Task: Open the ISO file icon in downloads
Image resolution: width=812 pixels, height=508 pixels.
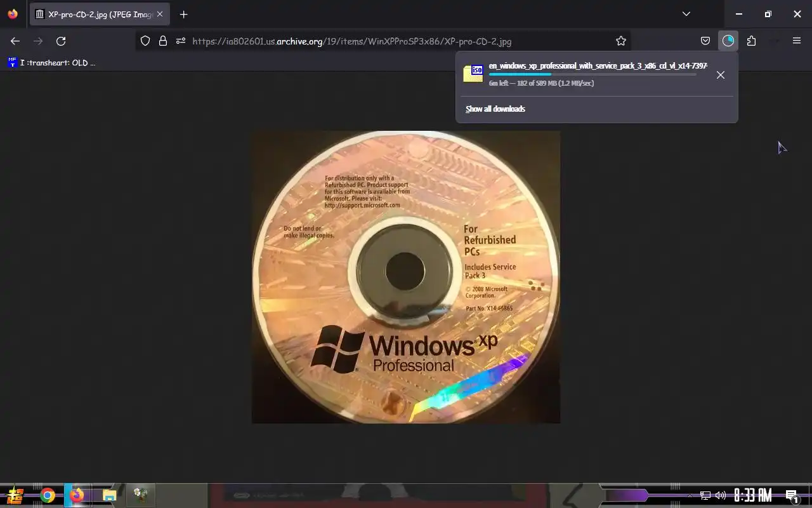Action: [473, 73]
